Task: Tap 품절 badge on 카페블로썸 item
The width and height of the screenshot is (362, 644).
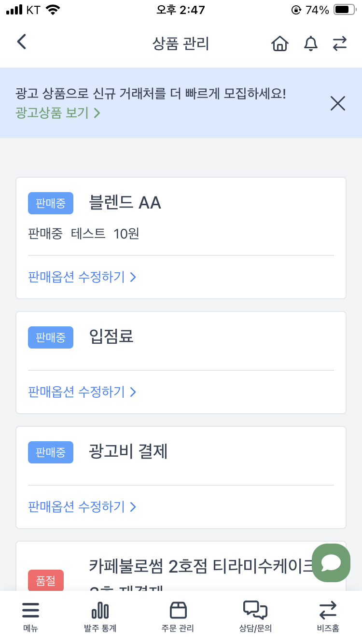Action: pos(46,581)
